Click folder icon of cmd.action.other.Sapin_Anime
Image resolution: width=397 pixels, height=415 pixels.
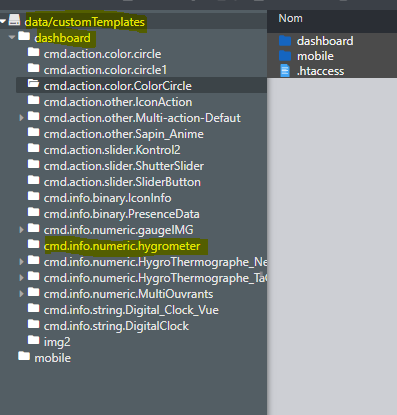tap(33, 132)
